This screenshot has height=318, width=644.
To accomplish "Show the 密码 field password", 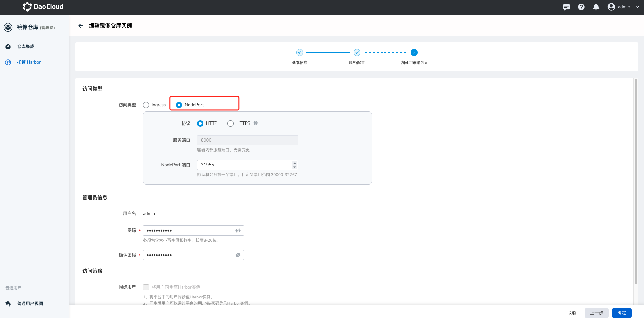I will click(238, 230).
